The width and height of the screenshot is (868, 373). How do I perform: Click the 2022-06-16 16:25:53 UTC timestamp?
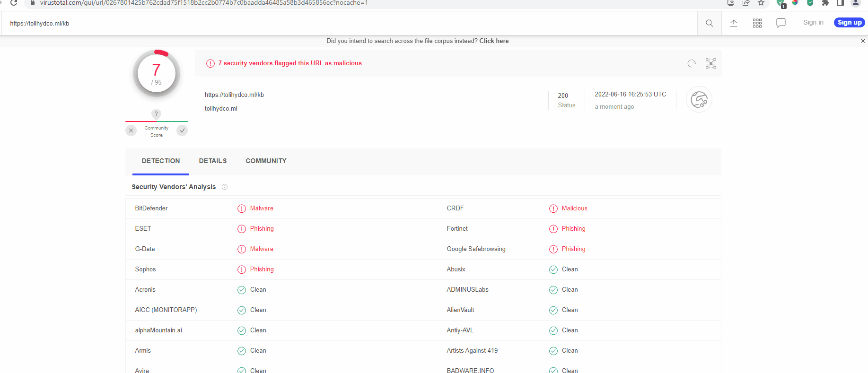click(x=630, y=95)
